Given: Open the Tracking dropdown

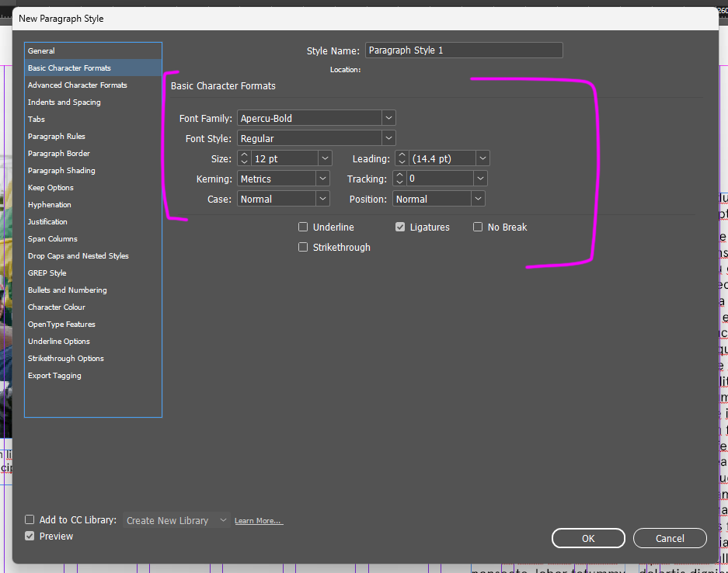Looking at the screenshot, I should tap(479, 178).
